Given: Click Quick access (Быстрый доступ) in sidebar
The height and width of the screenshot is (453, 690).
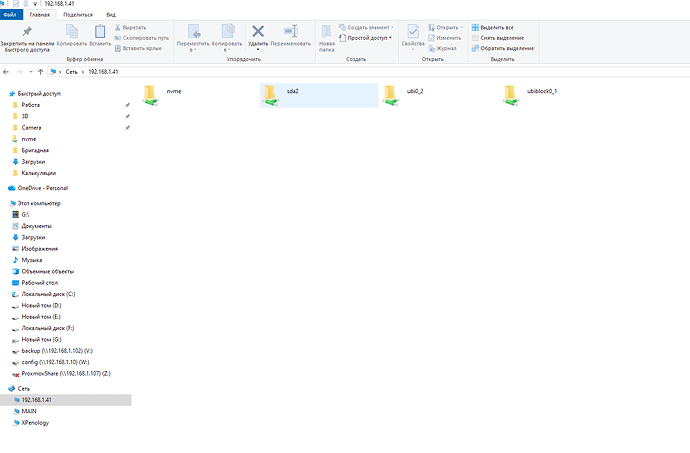Looking at the screenshot, I should pos(39,94).
